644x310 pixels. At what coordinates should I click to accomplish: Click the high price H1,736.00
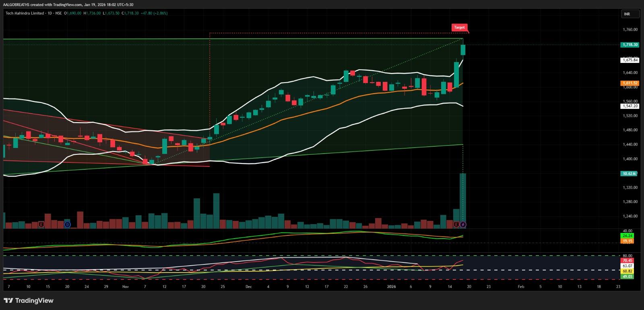[x=92, y=13]
